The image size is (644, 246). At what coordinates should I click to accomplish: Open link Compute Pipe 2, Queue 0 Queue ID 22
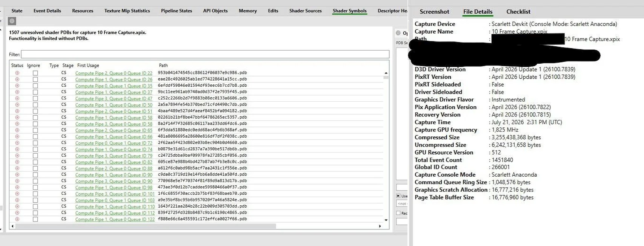114,73
